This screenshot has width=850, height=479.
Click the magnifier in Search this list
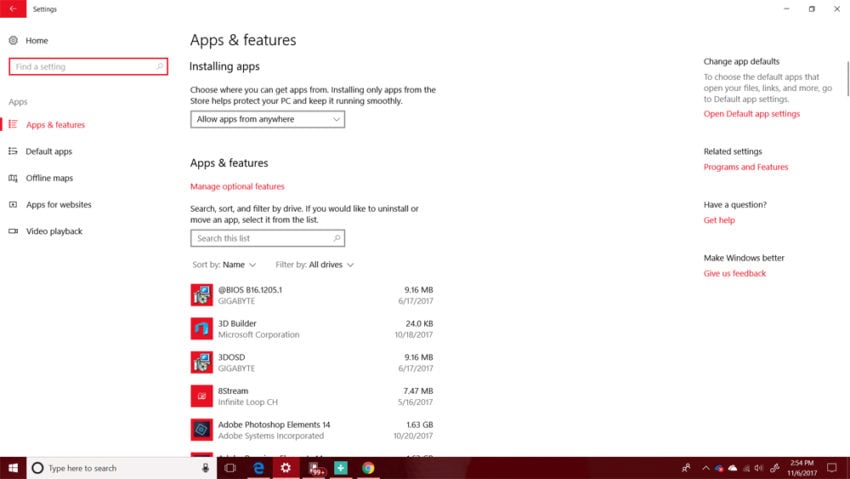click(x=337, y=238)
